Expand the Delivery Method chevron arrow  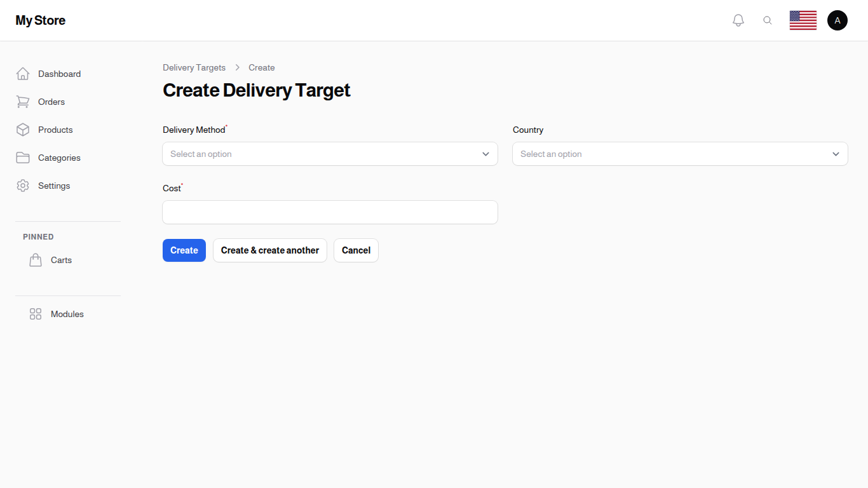click(485, 154)
